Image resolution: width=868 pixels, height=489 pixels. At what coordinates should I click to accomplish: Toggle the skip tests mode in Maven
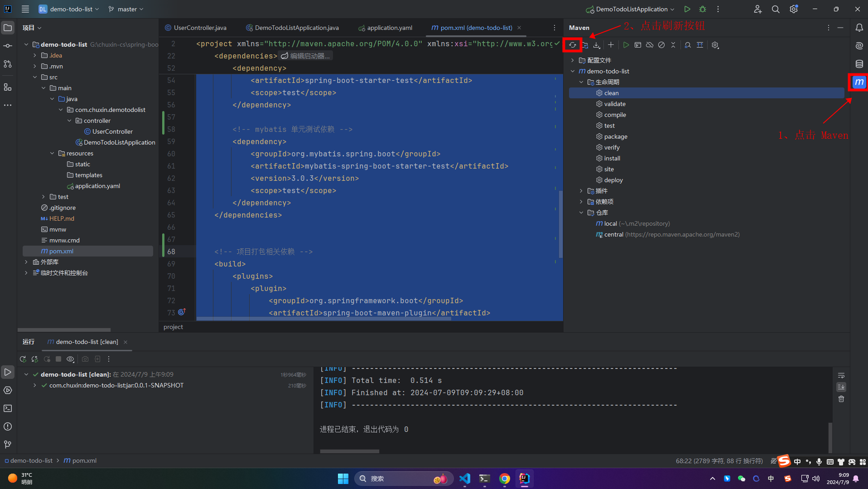tap(661, 45)
